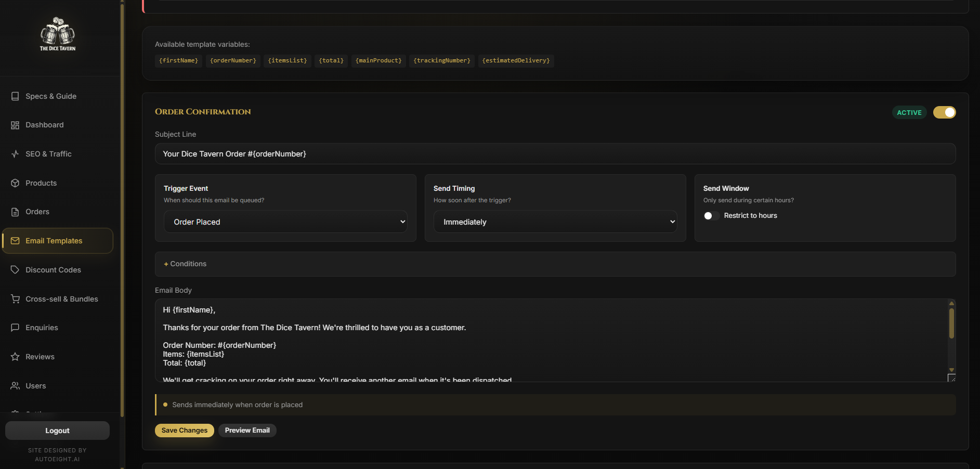The image size is (980, 469).
Task: Enable Restrict to hours send window
Action: click(x=711, y=216)
